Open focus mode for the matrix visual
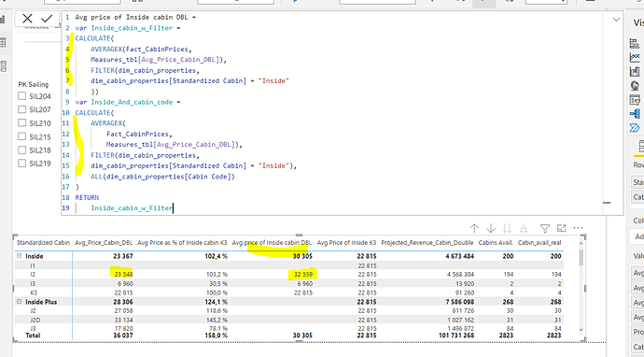Viewport: 644px width, 357px height. click(562, 228)
